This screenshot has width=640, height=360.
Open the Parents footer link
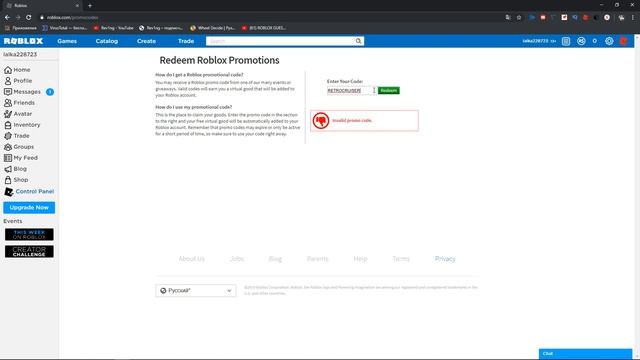click(x=317, y=259)
